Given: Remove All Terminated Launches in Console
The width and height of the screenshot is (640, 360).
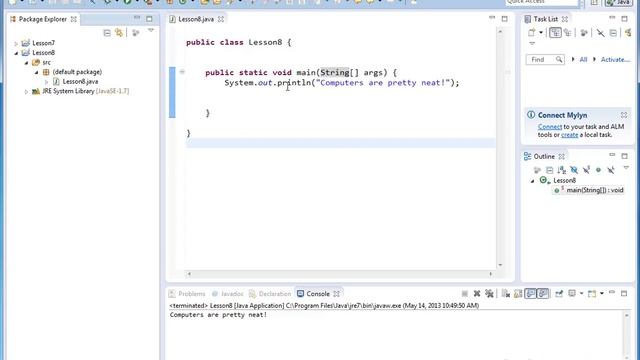Looking at the screenshot, I should coord(489,294).
